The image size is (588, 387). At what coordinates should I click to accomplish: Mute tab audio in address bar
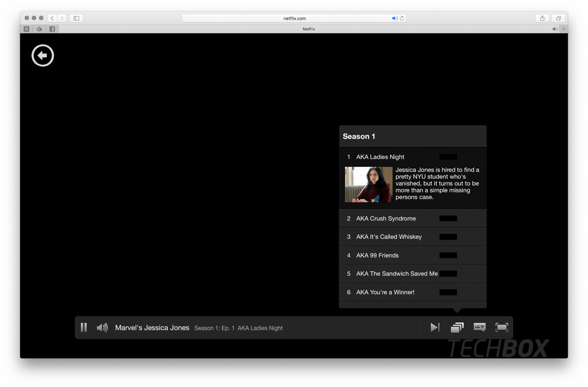coord(395,18)
